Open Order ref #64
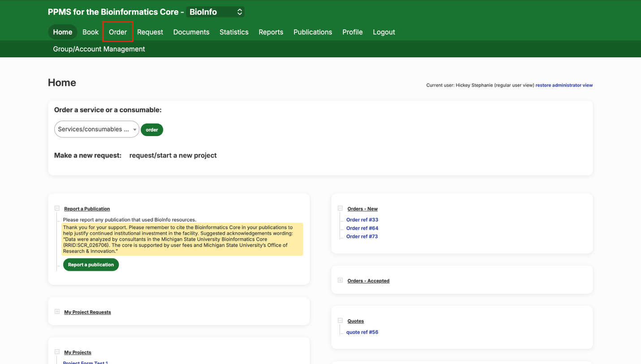641x364 pixels. [x=362, y=228]
